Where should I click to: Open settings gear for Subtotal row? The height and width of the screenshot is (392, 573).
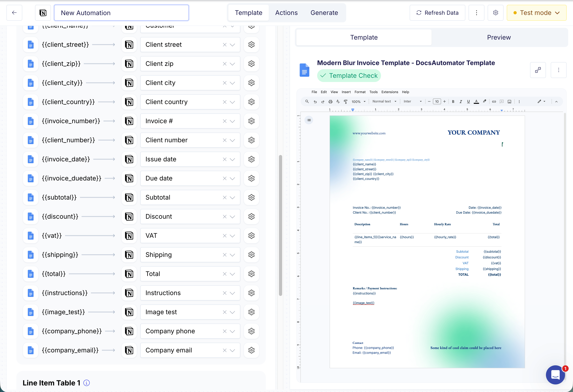251,197
